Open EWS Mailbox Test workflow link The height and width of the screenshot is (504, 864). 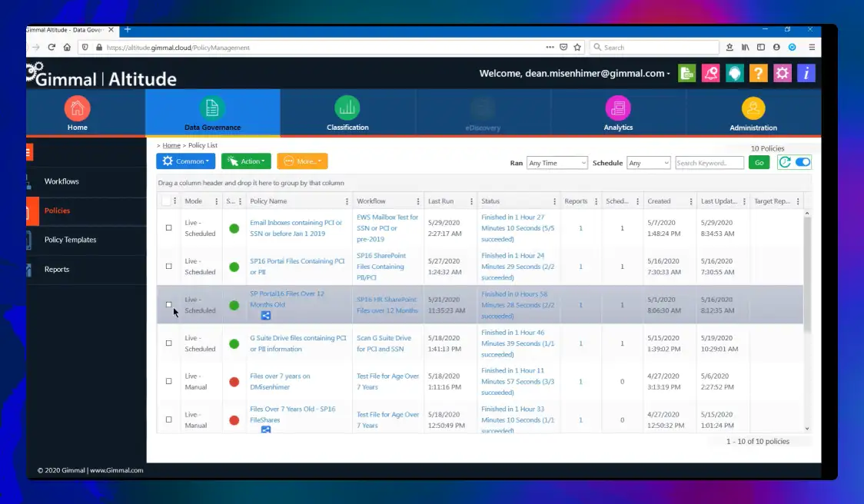387,228
